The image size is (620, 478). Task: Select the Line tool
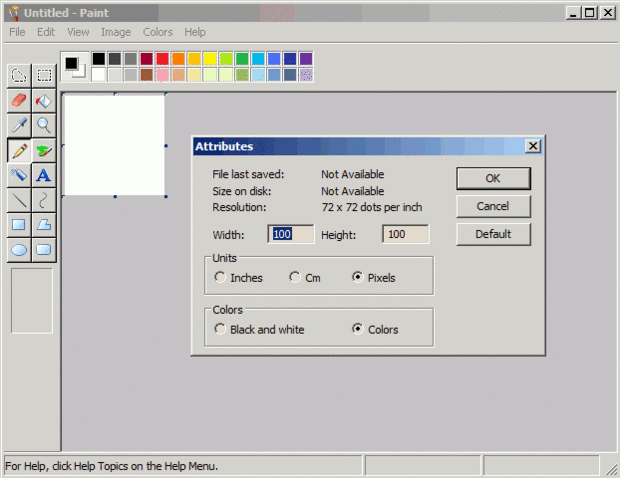[19, 200]
